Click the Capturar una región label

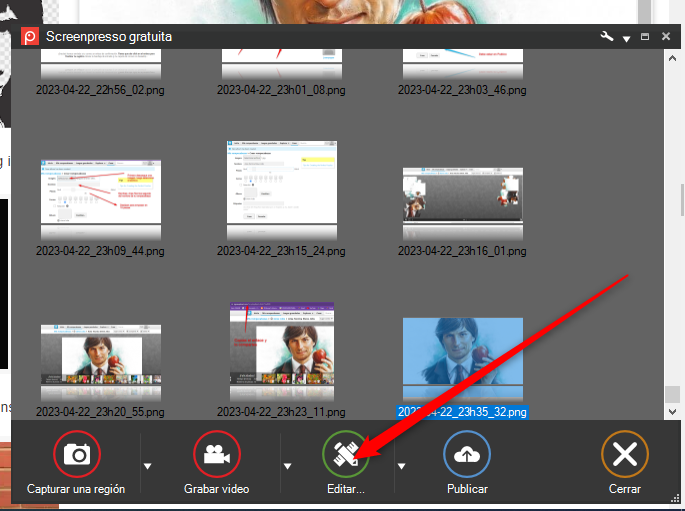[x=76, y=489]
